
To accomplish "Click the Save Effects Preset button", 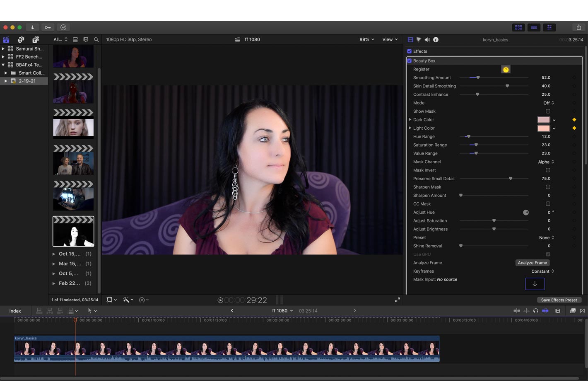I will 559,300.
